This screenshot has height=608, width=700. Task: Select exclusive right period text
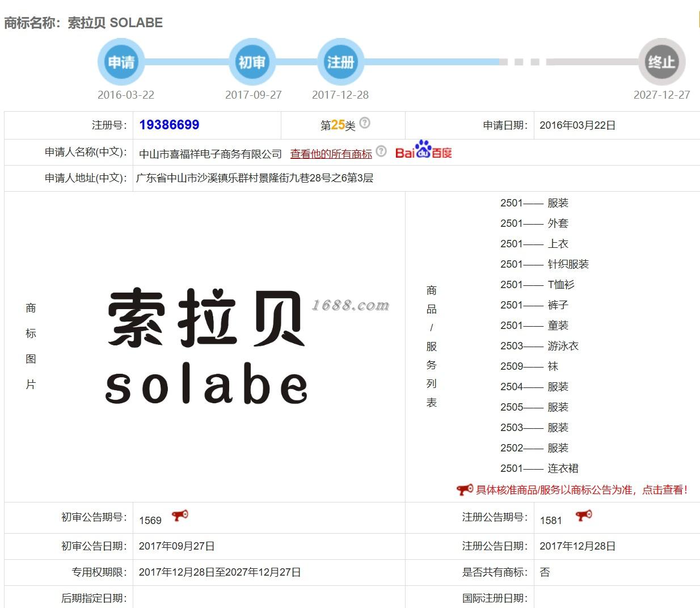(x=220, y=572)
